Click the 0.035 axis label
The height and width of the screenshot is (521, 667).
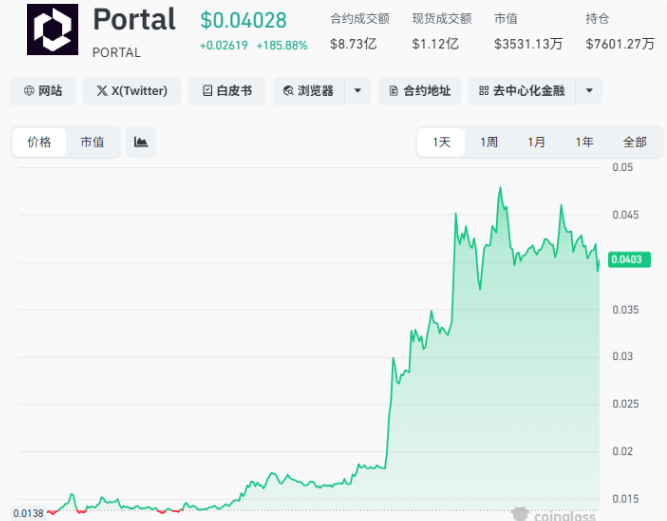pos(625,310)
